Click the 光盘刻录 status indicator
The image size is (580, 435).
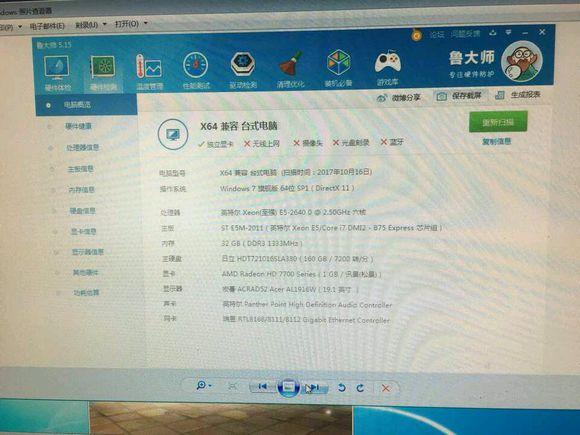(351, 142)
